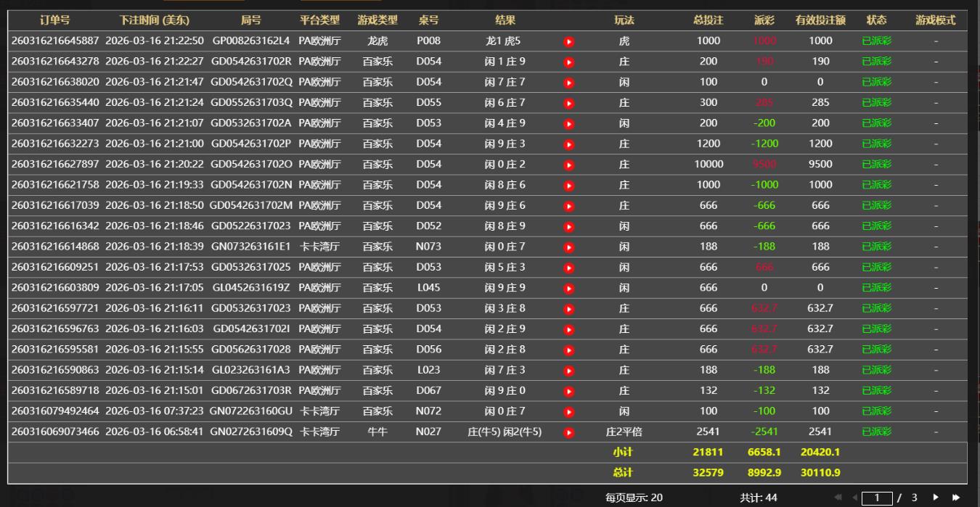Jump to the last page of records
Image resolution: width=980 pixels, height=507 pixels.
pos(955,498)
